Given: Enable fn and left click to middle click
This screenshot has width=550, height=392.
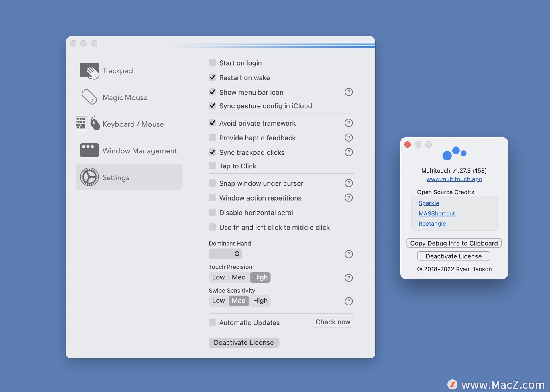Looking at the screenshot, I should click(x=212, y=227).
